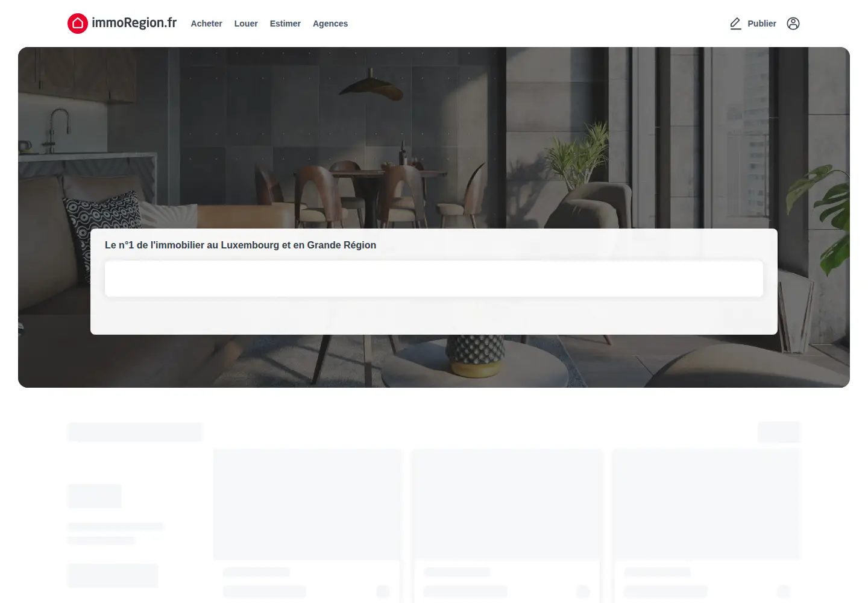This screenshot has height=603, width=868.
Task: Open the Acheter menu
Action: click(x=206, y=24)
